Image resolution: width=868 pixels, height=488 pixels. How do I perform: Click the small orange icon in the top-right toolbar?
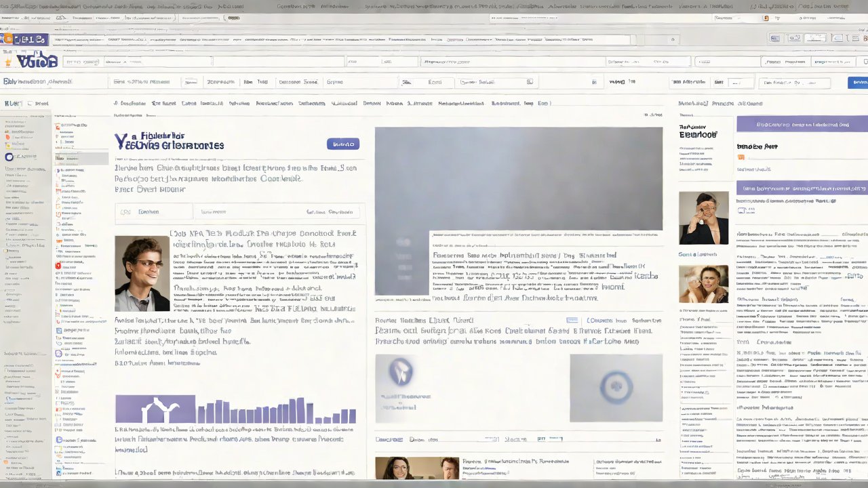766,18
